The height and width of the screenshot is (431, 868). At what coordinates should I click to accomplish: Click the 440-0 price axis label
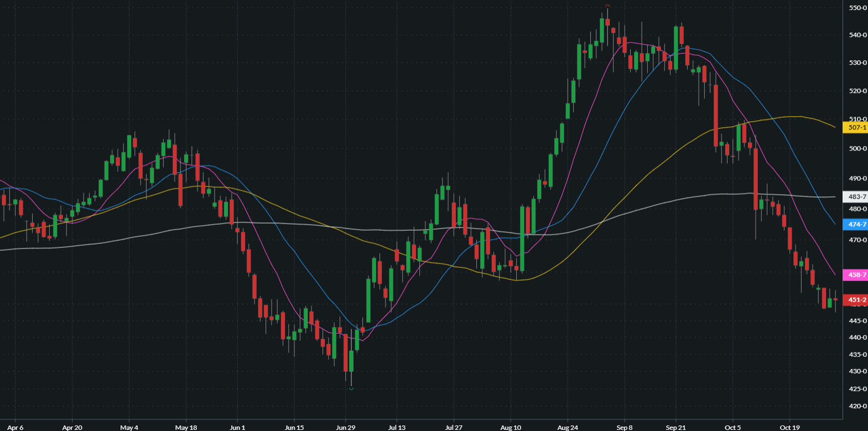coord(857,337)
